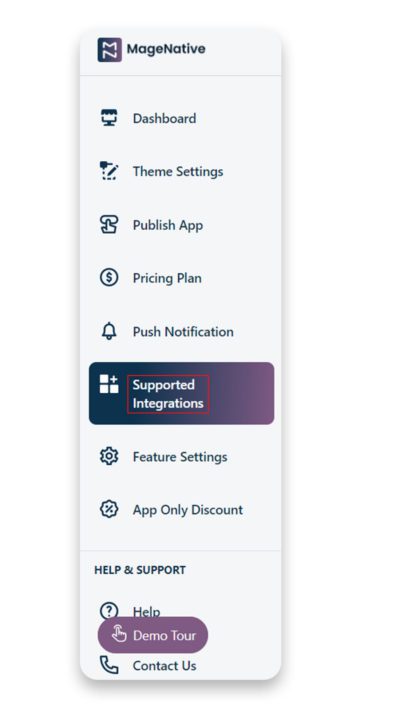
Task: Click the Push Notification bell icon
Action: (x=109, y=331)
